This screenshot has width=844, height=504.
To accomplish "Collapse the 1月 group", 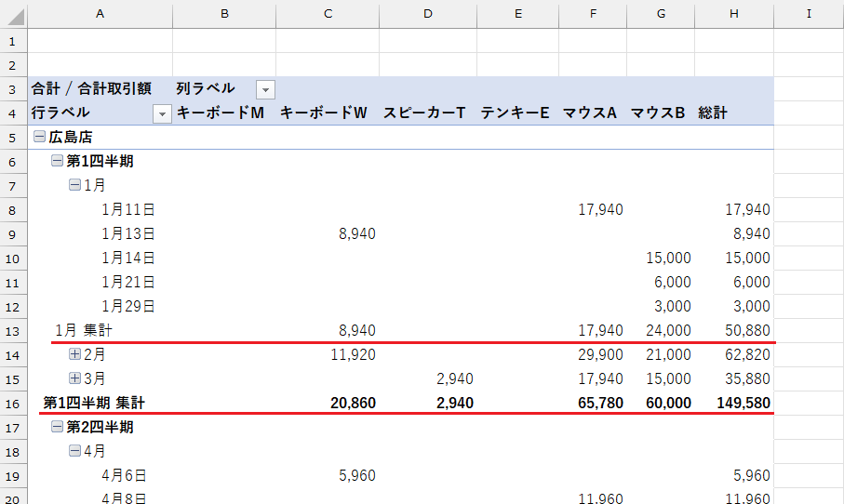I will click(x=74, y=185).
